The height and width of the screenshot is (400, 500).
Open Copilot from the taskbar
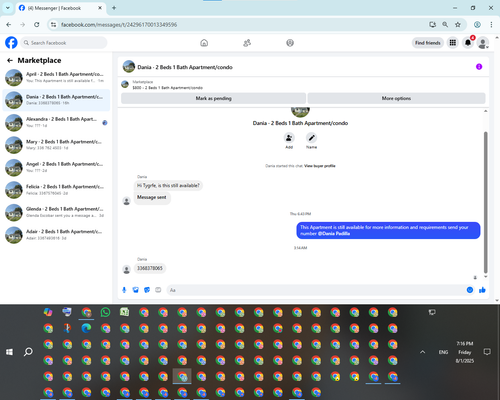pos(48,312)
